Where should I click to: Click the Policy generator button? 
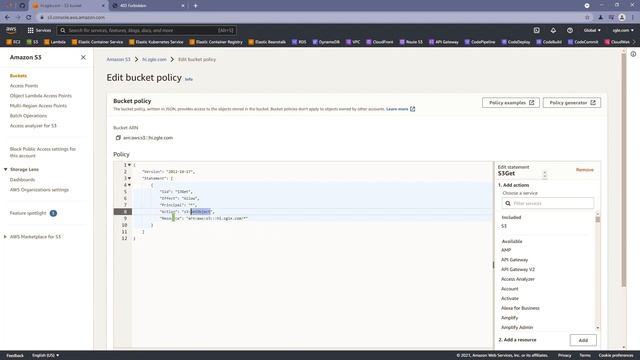[572, 103]
